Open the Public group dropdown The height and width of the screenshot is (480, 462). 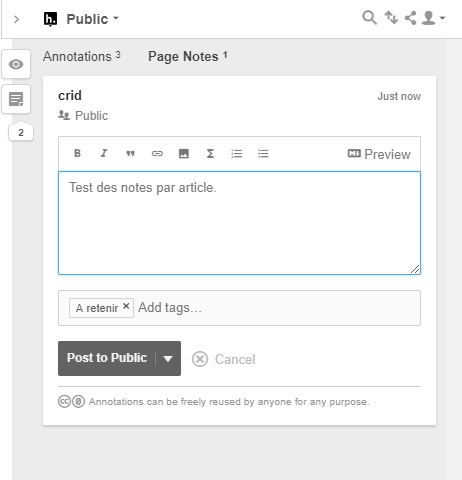pyautogui.click(x=92, y=19)
